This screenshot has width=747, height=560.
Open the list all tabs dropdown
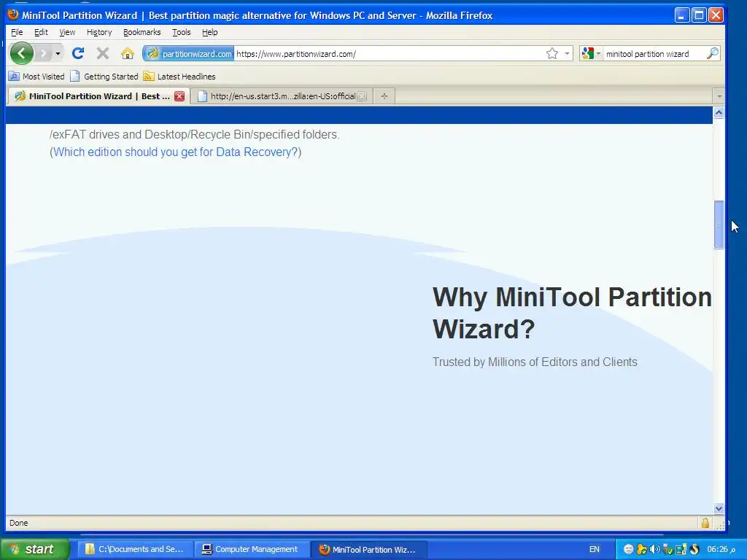tap(719, 96)
